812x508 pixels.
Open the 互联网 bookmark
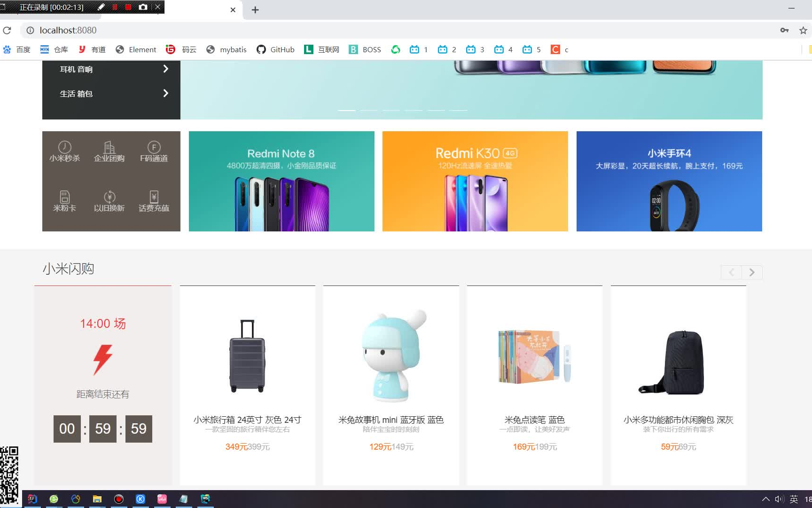tap(322, 49)
